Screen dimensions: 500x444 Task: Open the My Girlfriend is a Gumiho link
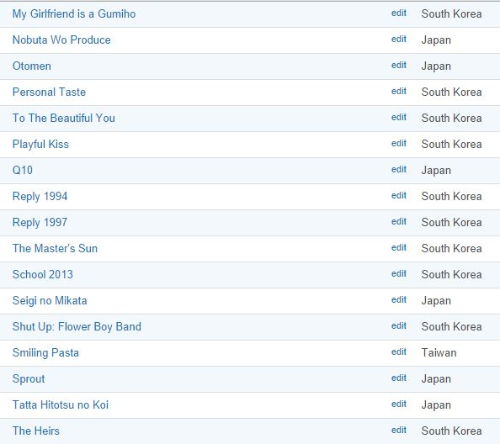click(74, 14)
